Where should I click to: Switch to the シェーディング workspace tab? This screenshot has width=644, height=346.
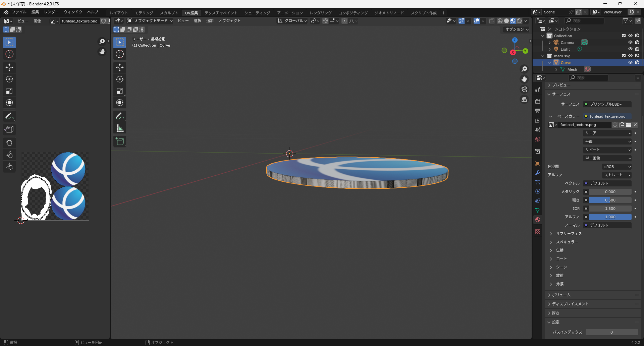(x=257, y=13)
